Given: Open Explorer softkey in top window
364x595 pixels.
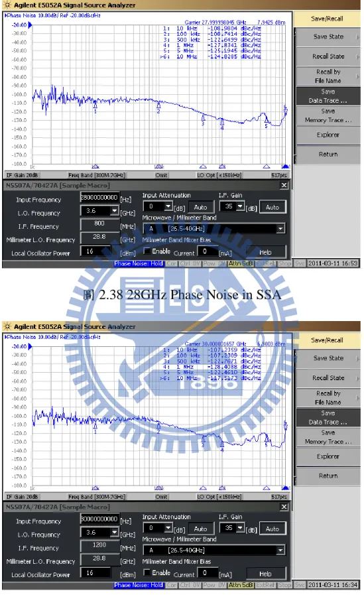Looking at the screenshot, I should click(x=328, y=135).
